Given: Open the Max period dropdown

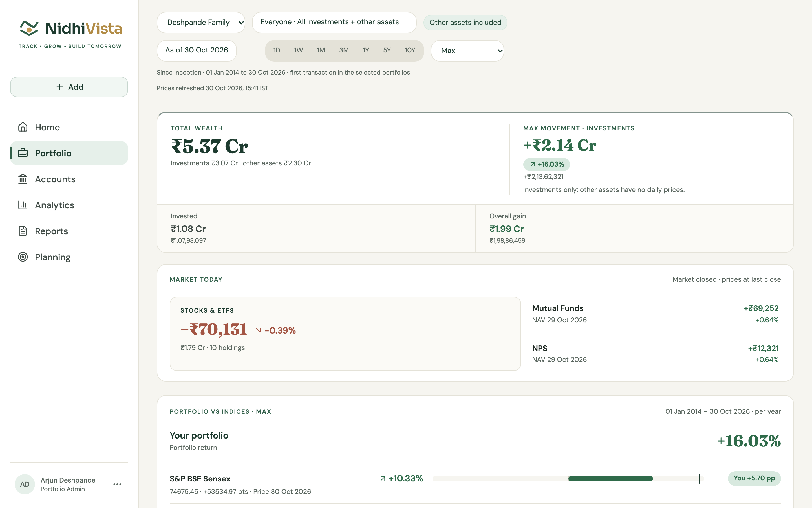Looking at the screenshot, I should coord(467,51).
